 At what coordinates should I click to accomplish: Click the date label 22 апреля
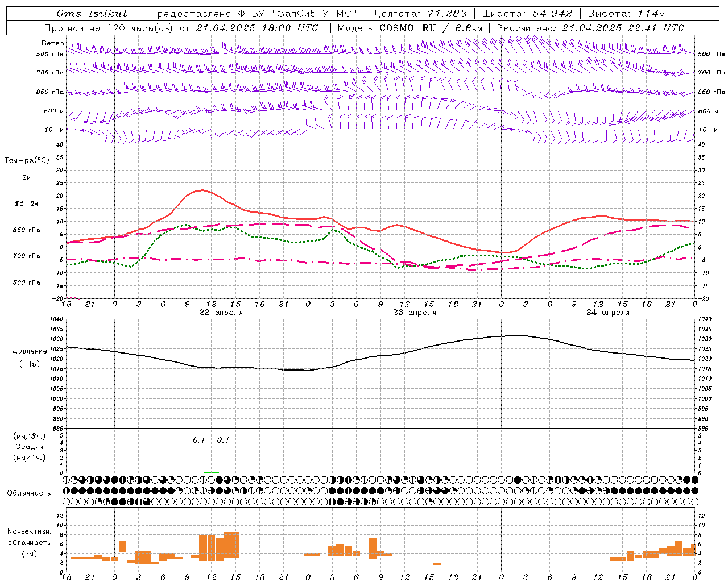point(221,313)
